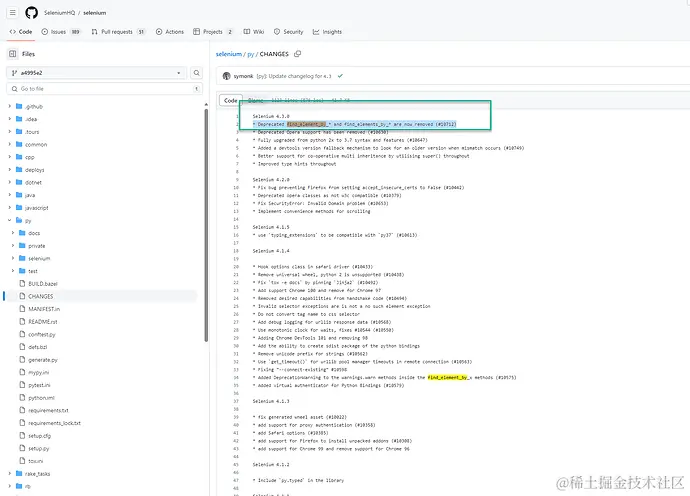Open the SeleniumHQ organization link

tap(59, 13)
